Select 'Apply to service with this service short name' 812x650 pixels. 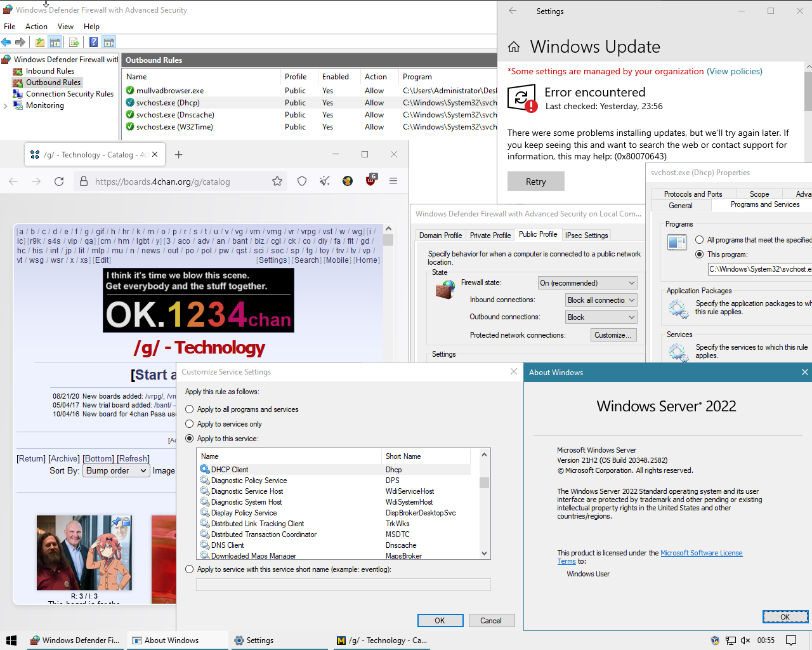click(190, 569)
